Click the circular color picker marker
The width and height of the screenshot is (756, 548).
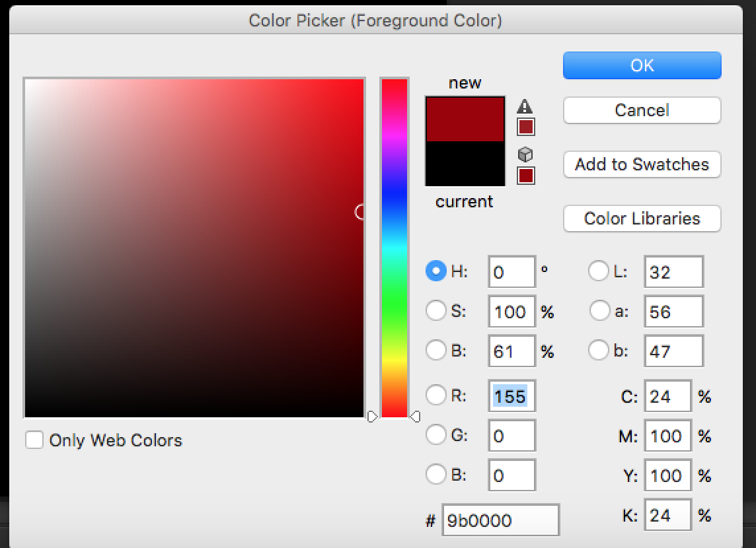(x=361, y=212)
